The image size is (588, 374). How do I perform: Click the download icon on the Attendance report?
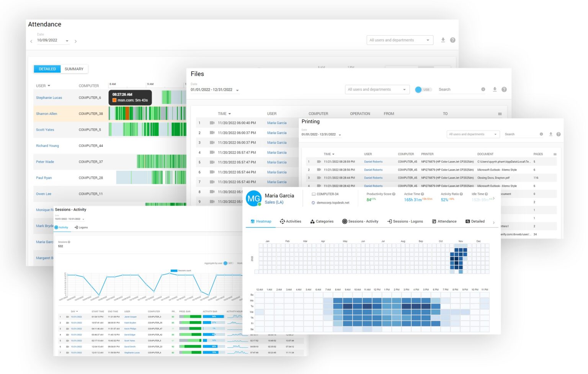(x=443, y=40)
